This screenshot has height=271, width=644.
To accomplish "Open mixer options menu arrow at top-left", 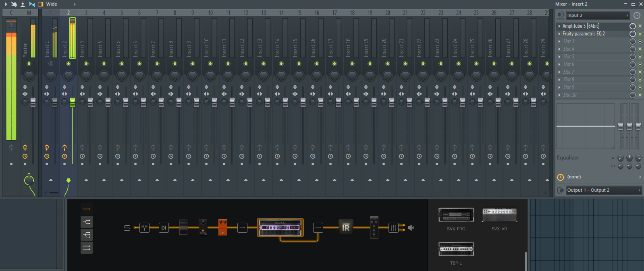I will pyautogui.click(x=6, y=4).
